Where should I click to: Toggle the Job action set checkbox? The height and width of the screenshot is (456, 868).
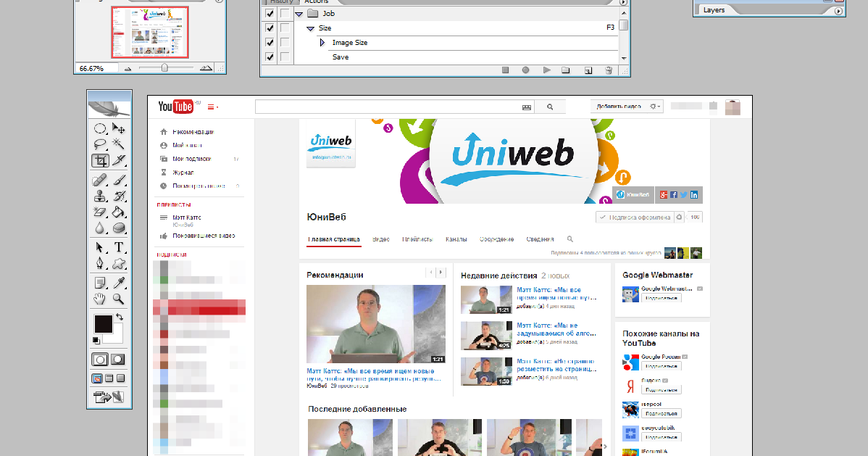(270, 13)
